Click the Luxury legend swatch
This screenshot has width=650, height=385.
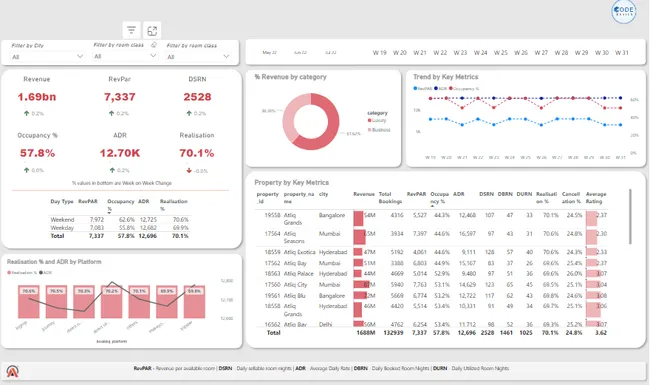[x=369, y=120]
